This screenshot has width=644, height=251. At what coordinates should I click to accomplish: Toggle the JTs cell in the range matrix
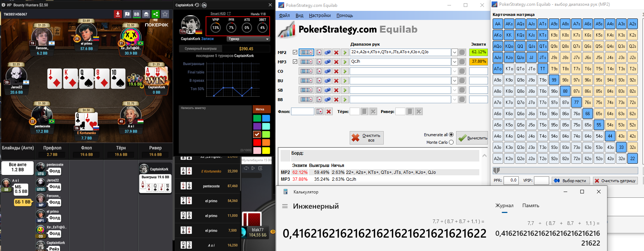click(543, 58)
